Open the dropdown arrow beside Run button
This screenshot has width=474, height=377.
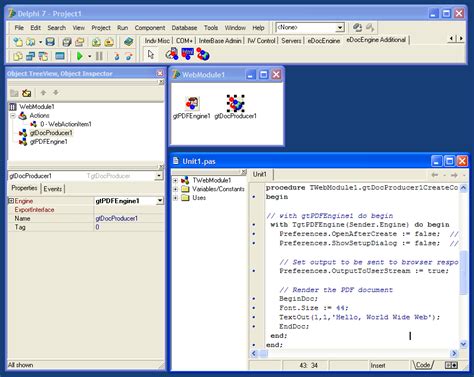click(x=89, y=56)
